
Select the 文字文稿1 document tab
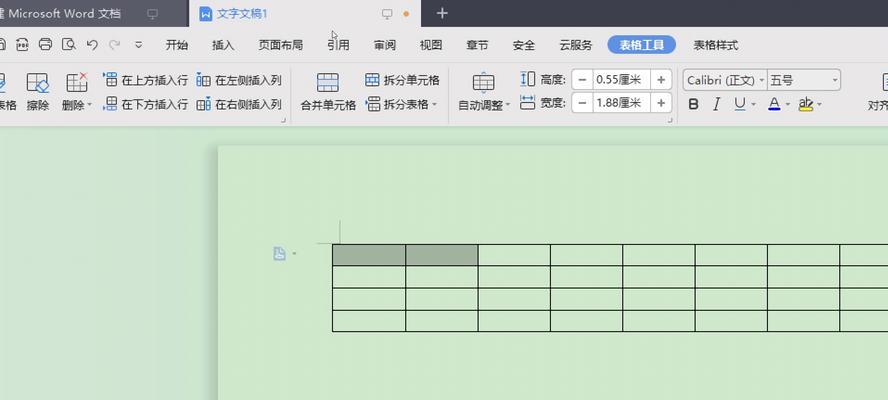point(305,14)
